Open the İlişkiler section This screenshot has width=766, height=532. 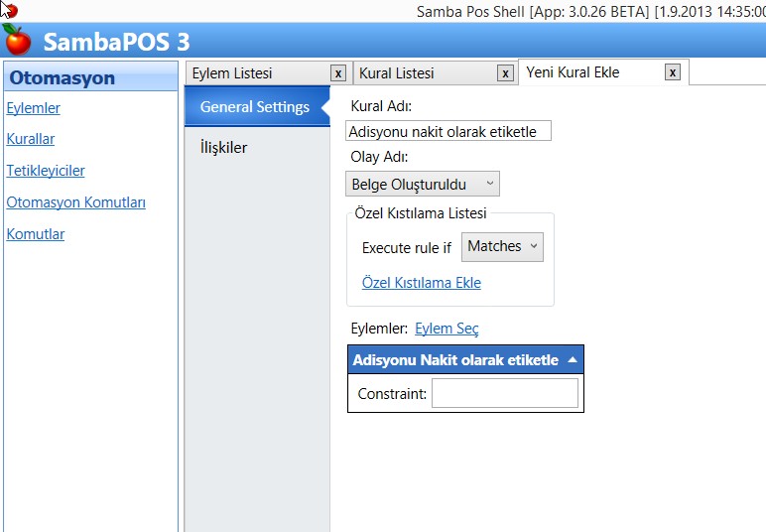click(x=223, y=148)
